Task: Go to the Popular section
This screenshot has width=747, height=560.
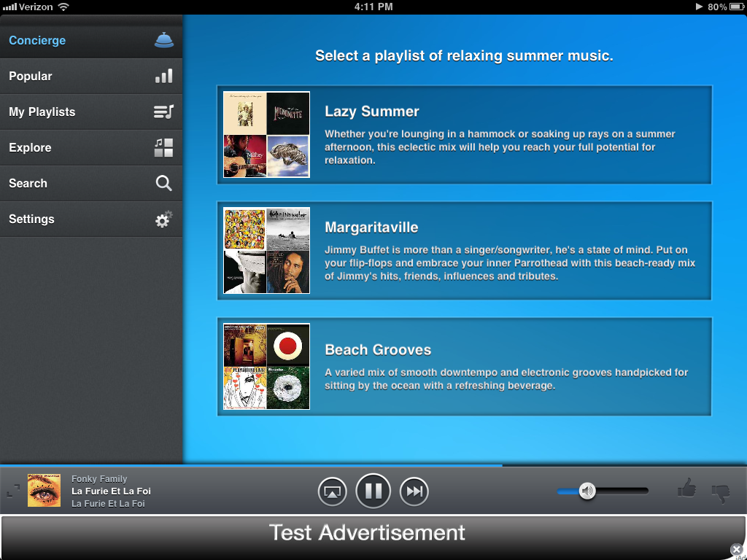Action: tap(91, 76)
